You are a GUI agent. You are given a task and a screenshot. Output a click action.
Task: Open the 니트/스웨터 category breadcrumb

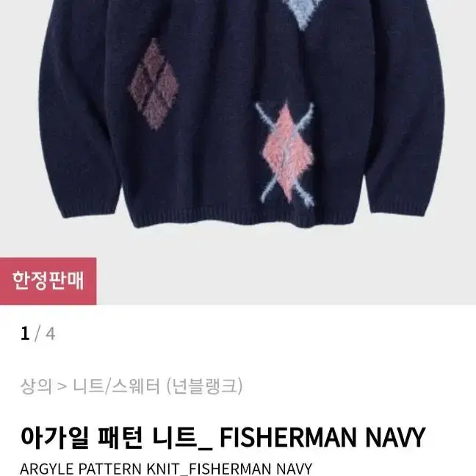pos(116,386)
